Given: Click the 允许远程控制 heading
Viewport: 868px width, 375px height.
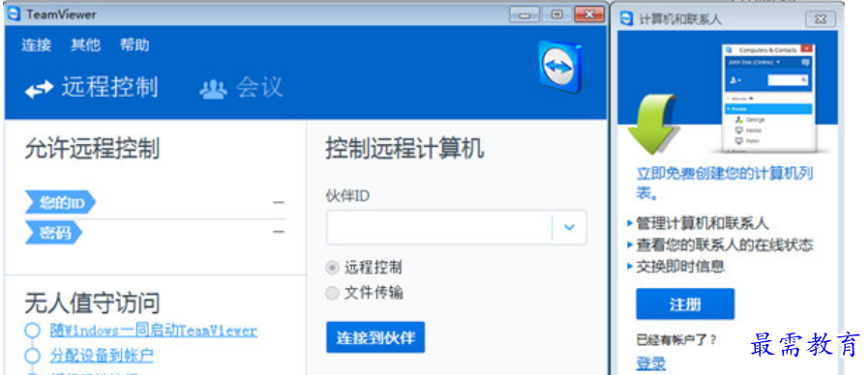Looking at the screenshot, I should coord(92,150).
